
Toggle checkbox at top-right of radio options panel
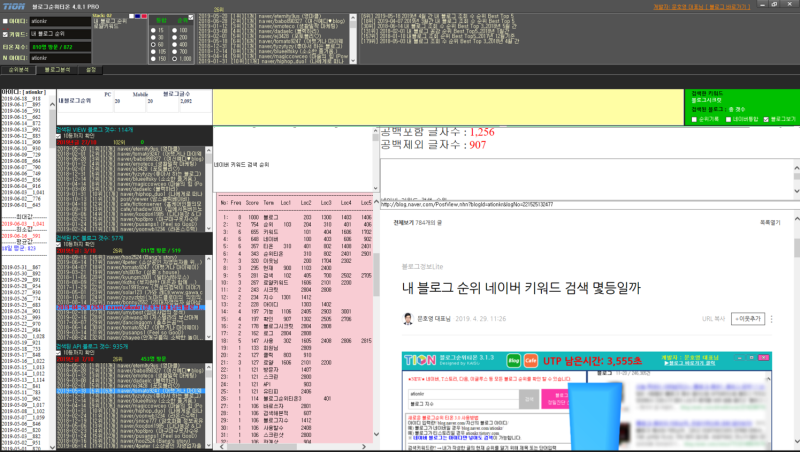(191, 18)
